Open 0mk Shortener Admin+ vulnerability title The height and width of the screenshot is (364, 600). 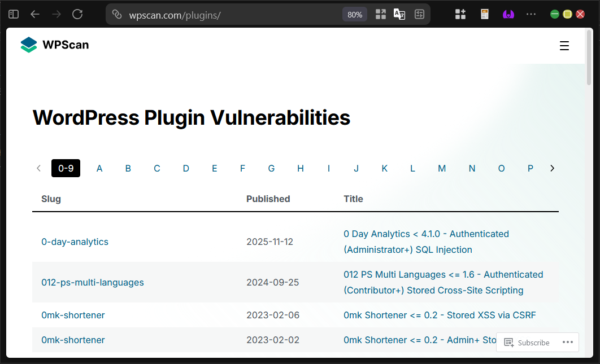(x=420, y=340)
